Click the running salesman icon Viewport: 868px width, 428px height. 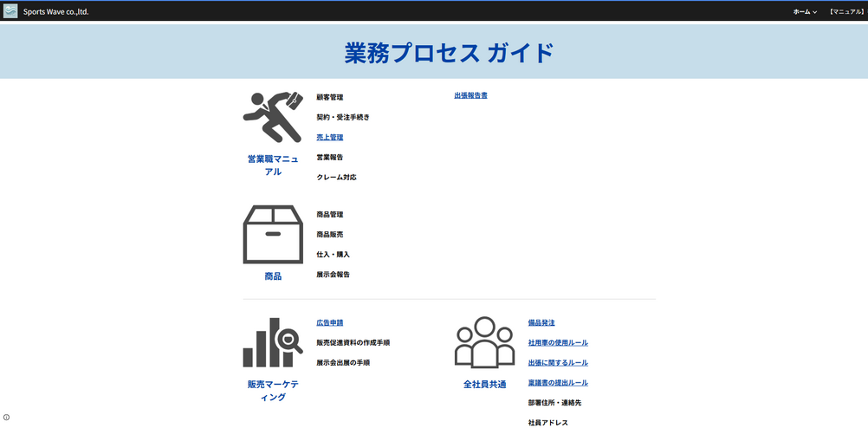[x=273, y=118]
